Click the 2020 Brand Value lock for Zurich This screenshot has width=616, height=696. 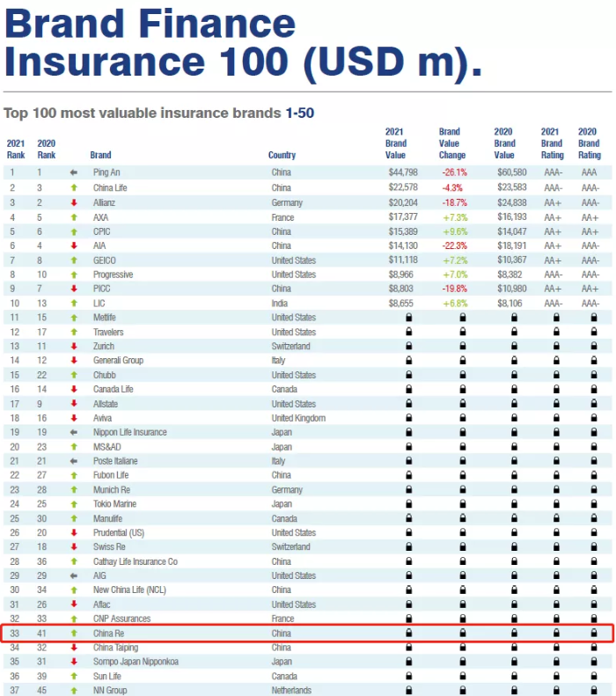coord(514,346)
